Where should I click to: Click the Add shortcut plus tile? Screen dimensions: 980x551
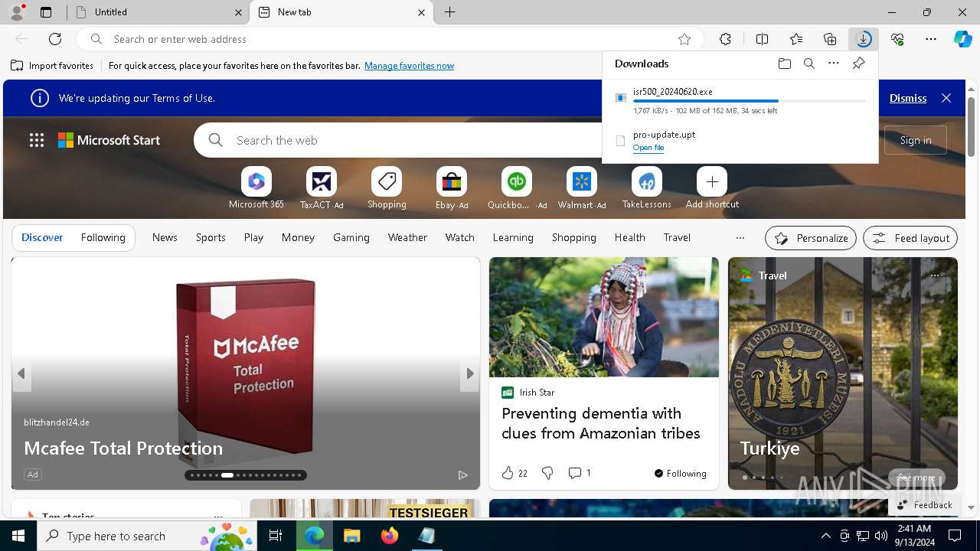(x=712, y=188)
